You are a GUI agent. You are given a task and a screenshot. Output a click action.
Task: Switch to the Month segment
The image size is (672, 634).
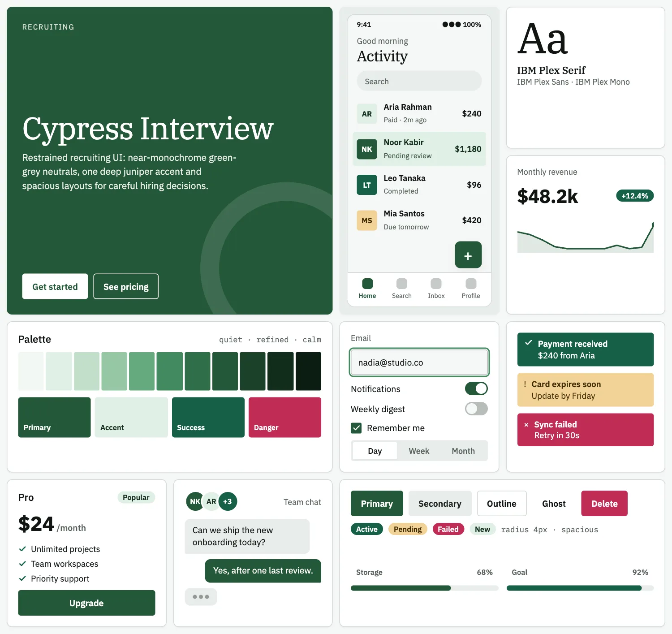(x=463, y=451)
